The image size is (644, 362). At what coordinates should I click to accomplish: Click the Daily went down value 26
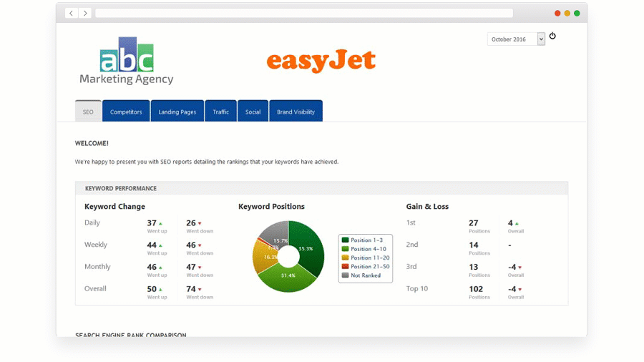pos(191,223)
